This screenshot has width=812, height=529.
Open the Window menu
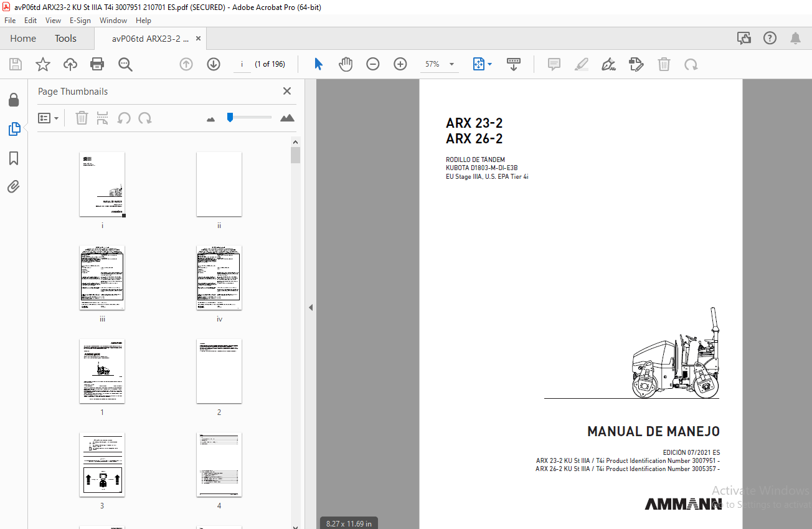pos(113,20)
